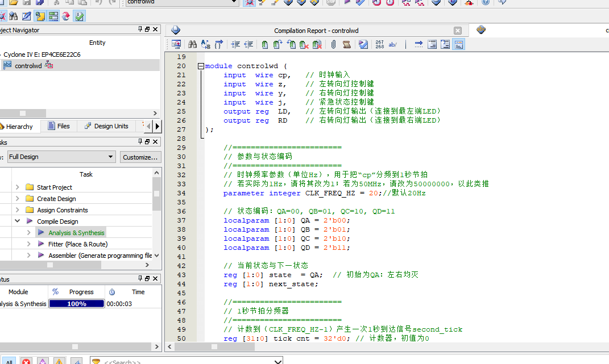Switch to the Files tab
Screen dimensions: 609x364
59,126
